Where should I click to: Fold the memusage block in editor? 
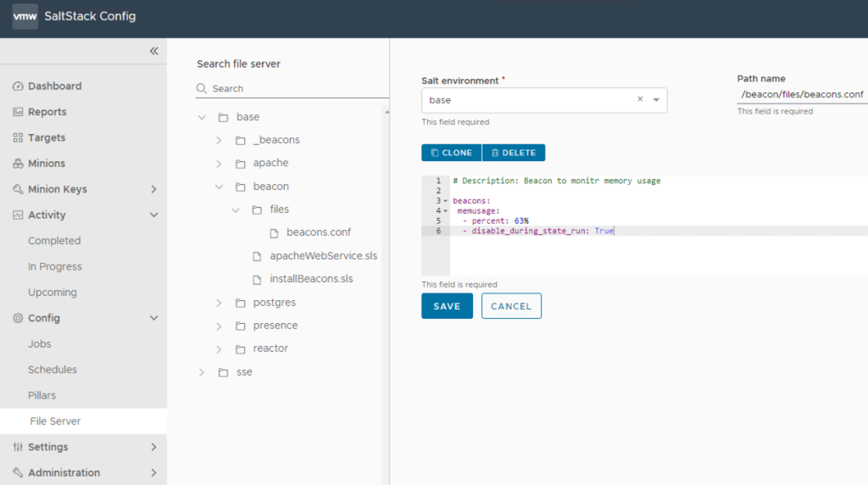[446, 211]
